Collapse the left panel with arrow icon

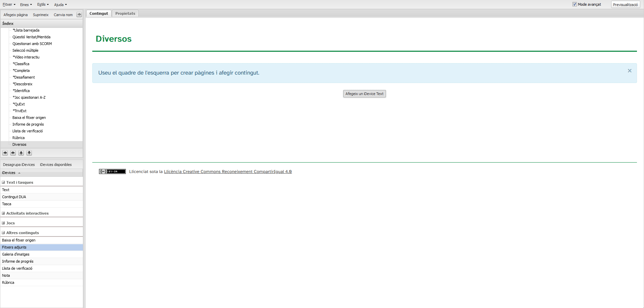pyautogui.click(x=79, y=14)
